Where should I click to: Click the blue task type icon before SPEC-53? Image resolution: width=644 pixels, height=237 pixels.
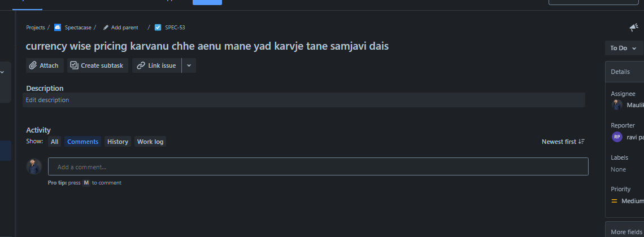pyautogui.click(x=158, y=27)
